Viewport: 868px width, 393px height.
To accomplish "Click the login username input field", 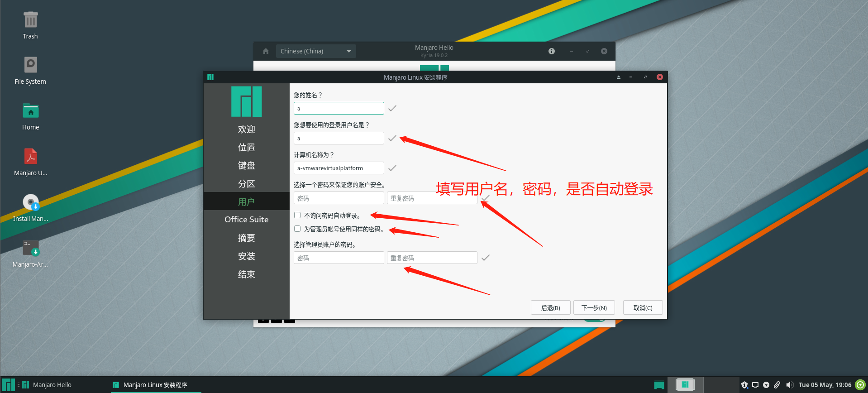I will click(339, 138).
